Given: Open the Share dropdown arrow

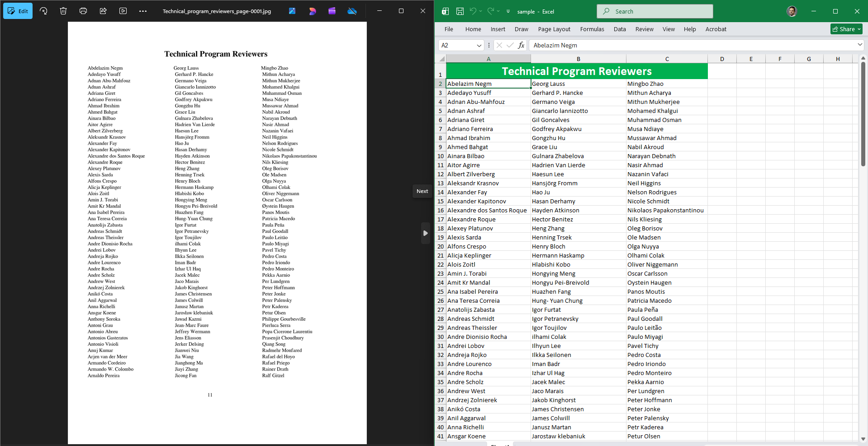Looking at the screenshot, I should 858,29.
